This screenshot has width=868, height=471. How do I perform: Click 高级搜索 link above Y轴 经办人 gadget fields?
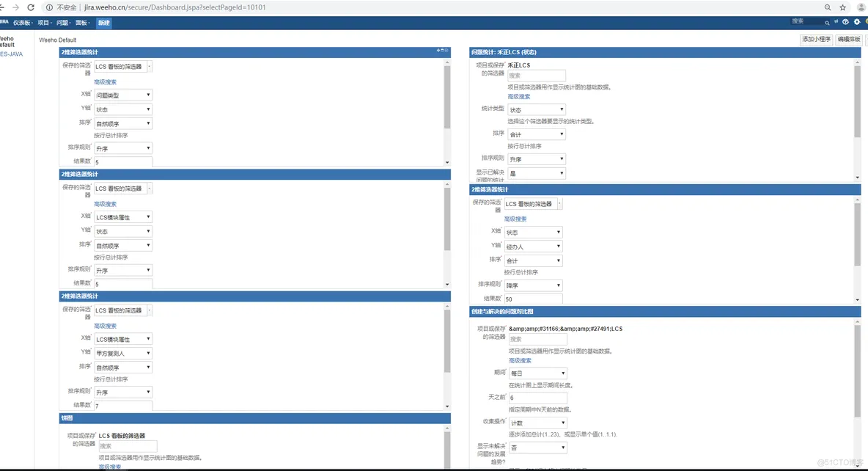click(515, 219)
